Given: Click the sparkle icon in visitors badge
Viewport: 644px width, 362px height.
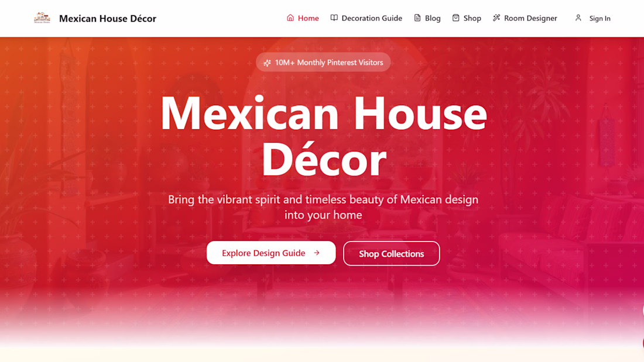Looking at the screenshot, I should tap(268, 63).
